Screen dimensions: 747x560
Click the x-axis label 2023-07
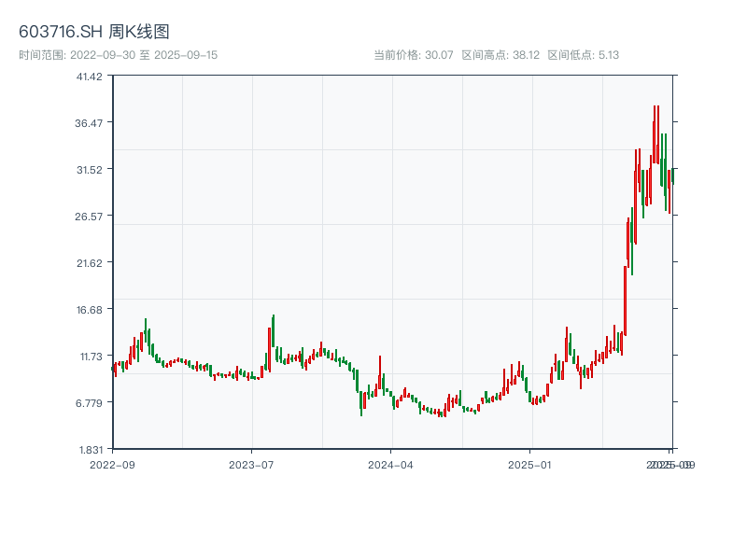click(251, 465)
